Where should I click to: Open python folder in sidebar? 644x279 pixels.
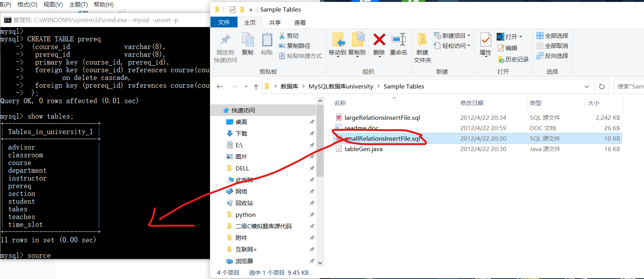241,214
